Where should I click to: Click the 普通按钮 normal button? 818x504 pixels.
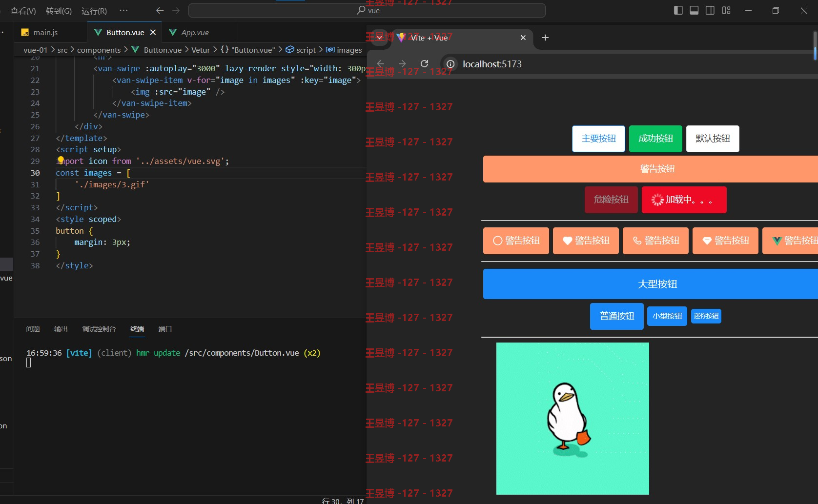point(617,316)
